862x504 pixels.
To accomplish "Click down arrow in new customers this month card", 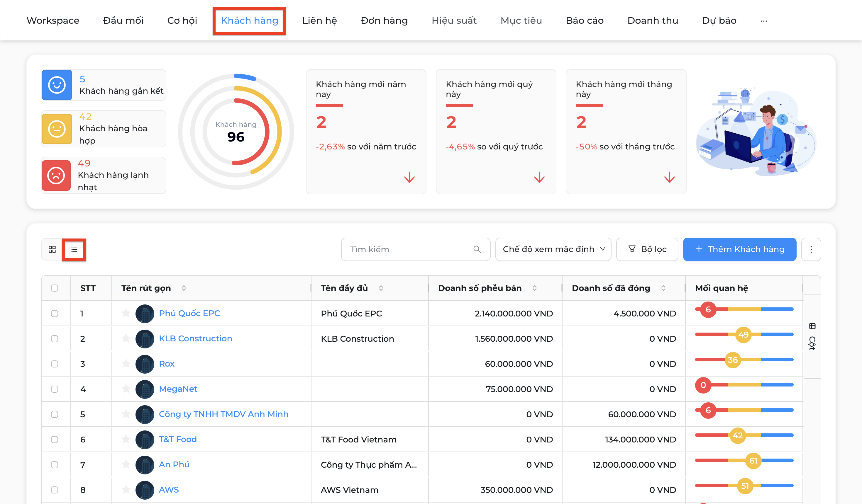I will pyautogui.click(x=669, y=177).
